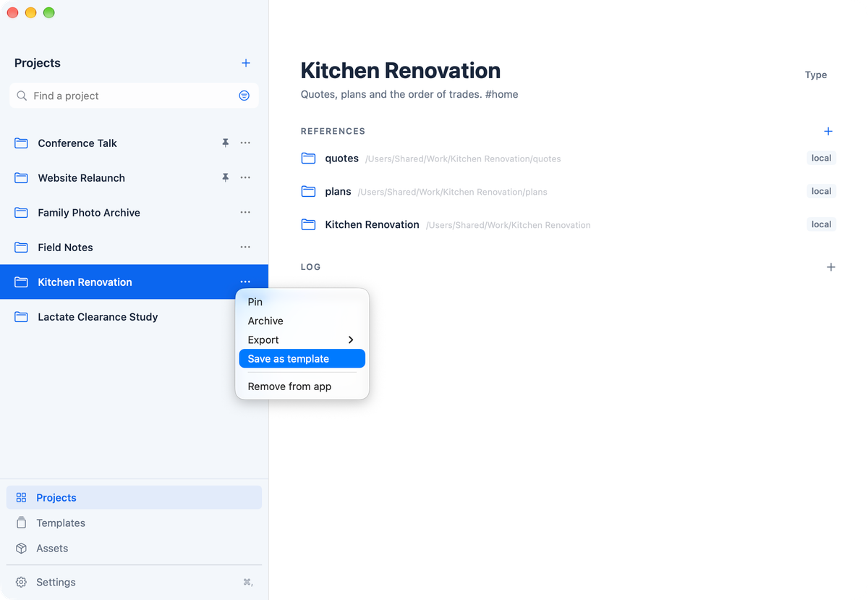Choose Pin from the context menu

pos(302,302)
